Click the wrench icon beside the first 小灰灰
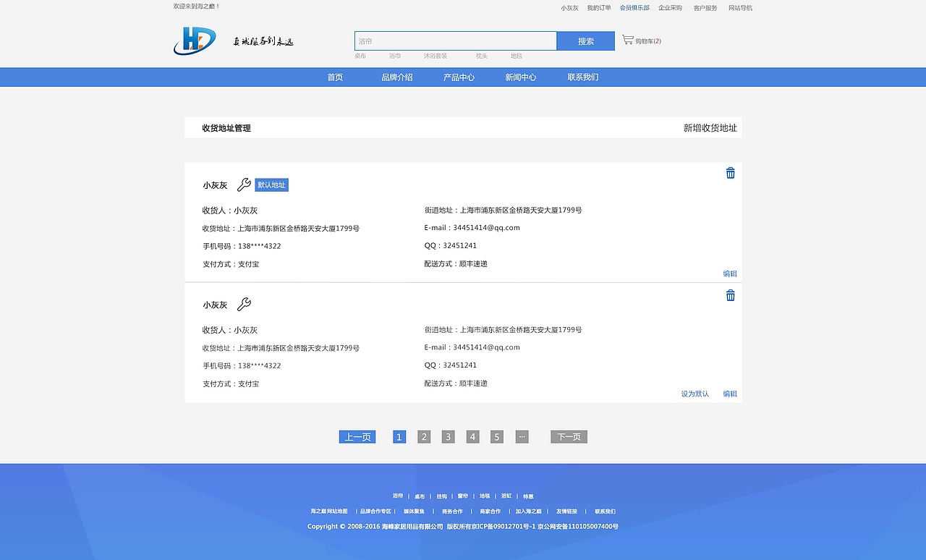Screen dimensions: 926x560 tap(244, 184)
